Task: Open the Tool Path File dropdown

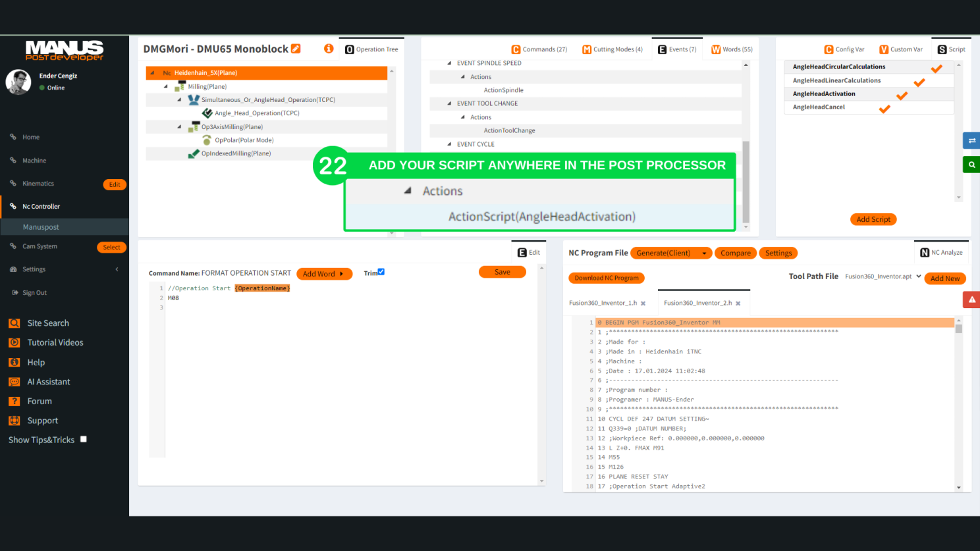Action: coord(918,276)
